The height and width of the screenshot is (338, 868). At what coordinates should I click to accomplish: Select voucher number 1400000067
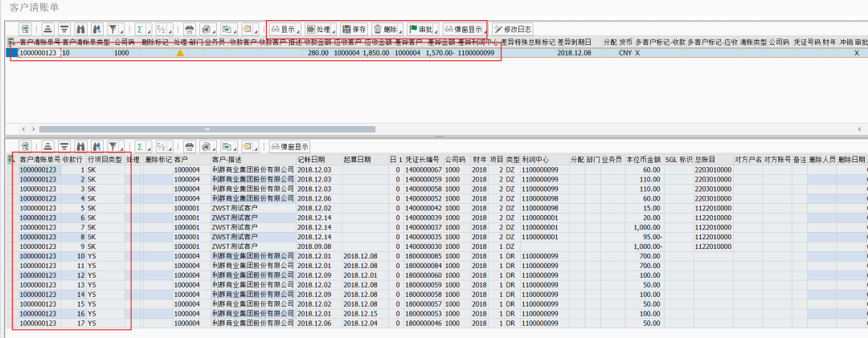pyautogui.click(x=424, y=170)
